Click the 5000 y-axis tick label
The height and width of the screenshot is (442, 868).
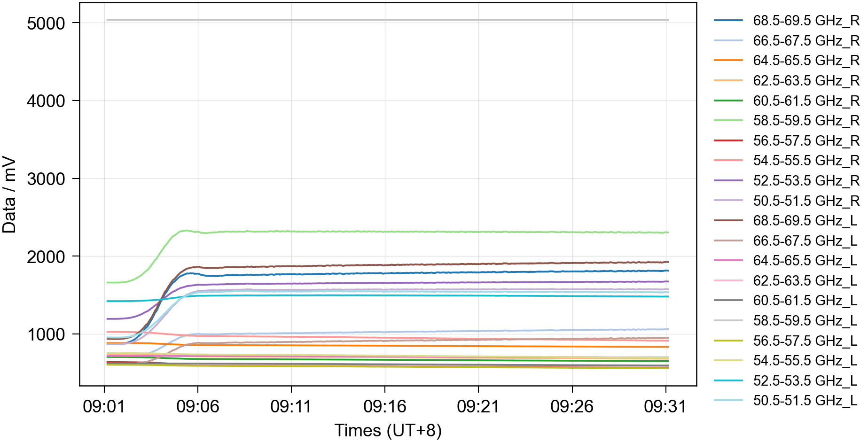46,23
